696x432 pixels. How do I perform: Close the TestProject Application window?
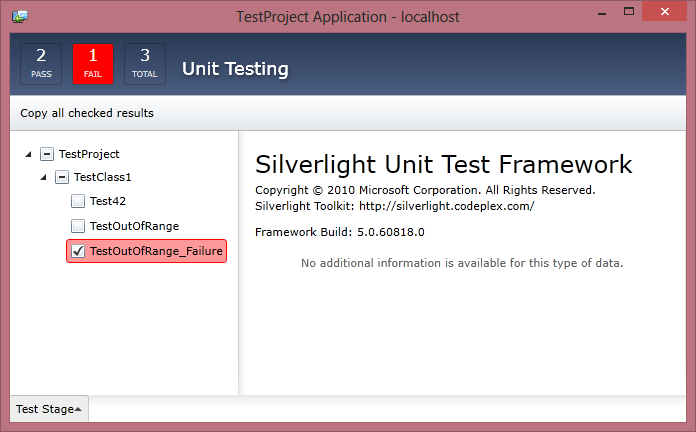(x=664, y=12)
